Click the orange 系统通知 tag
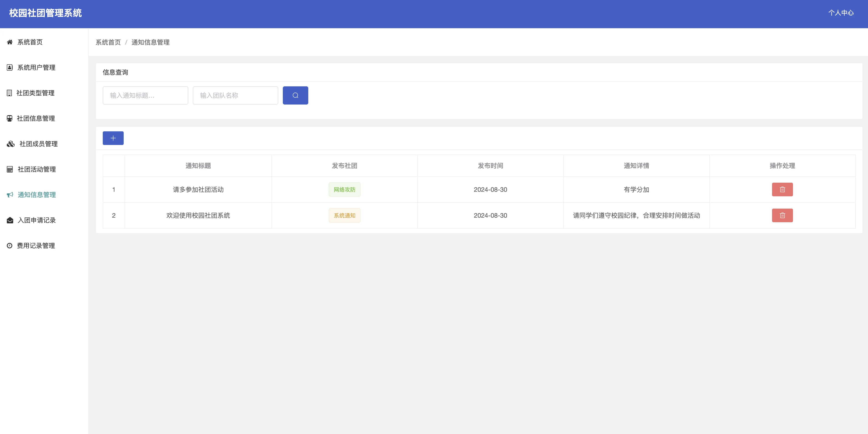868x434 pixels. pos(344,215)
